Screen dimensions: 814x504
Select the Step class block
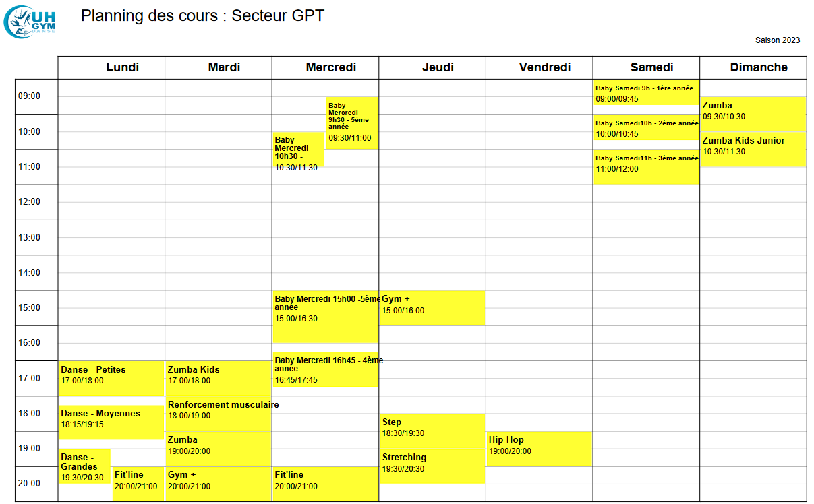[432, 431]
